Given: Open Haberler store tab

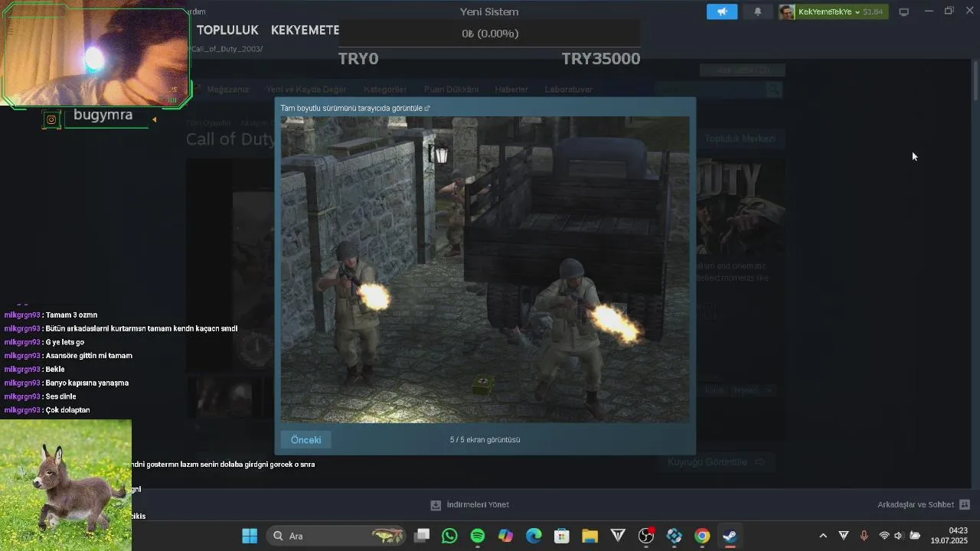Looking at the screenshot, I should coord(511,90).
